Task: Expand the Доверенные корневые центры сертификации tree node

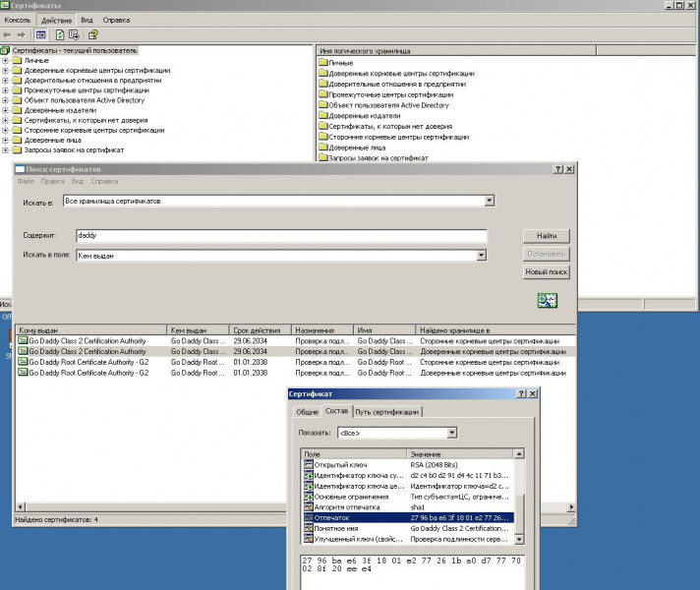Action: (x=5, y=70)
